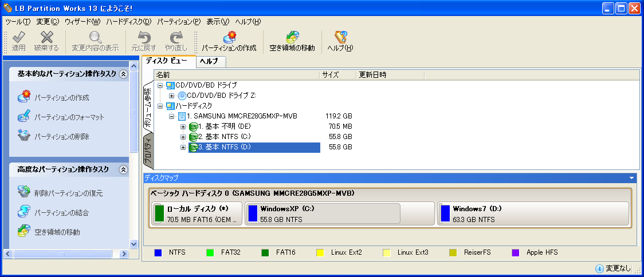Open the ウィザード(W) menu

[82, 21]
